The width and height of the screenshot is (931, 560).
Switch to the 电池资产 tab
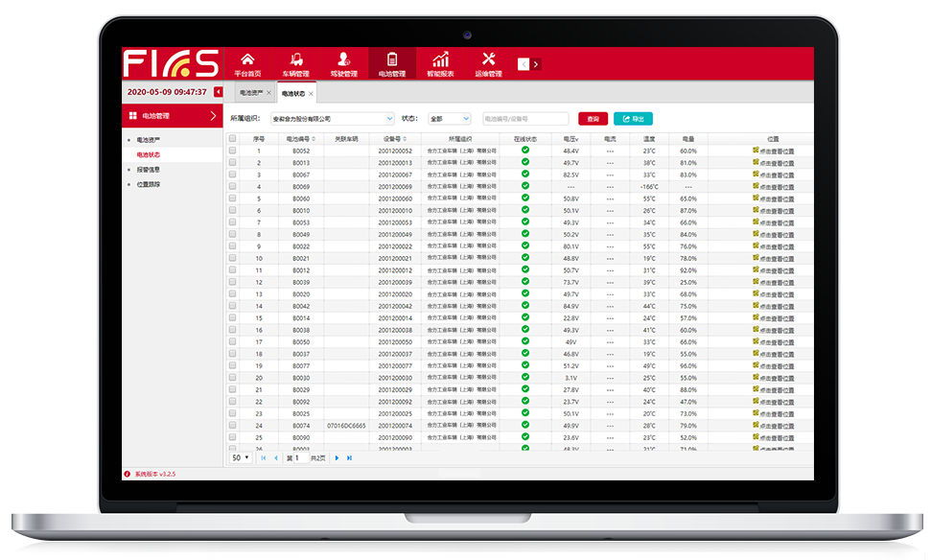[250, 93]
